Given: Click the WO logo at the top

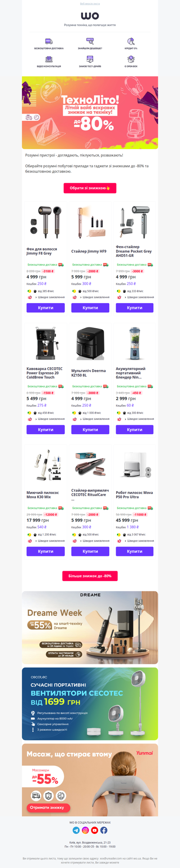Looking at the screenshot, I should [90, 16].
